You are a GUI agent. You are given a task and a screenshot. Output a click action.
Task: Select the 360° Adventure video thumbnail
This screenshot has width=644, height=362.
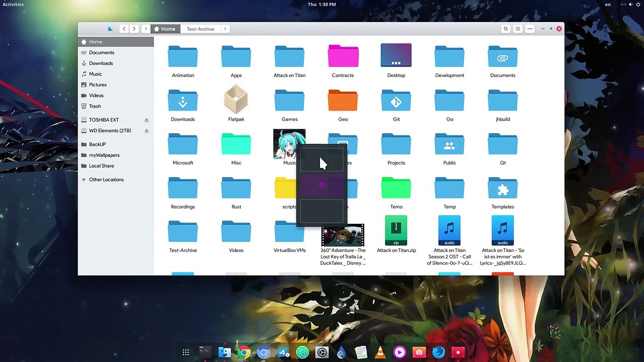click(x=343, y=236)
